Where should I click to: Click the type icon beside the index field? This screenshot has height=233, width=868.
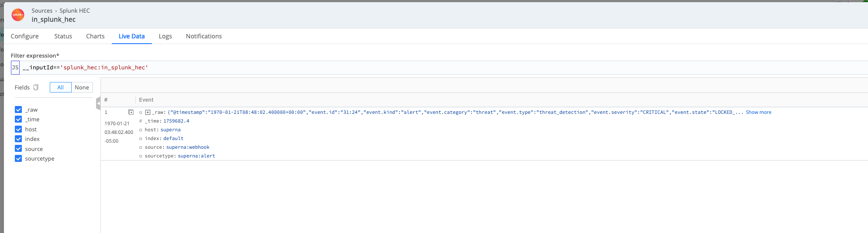tap(141, 138)
